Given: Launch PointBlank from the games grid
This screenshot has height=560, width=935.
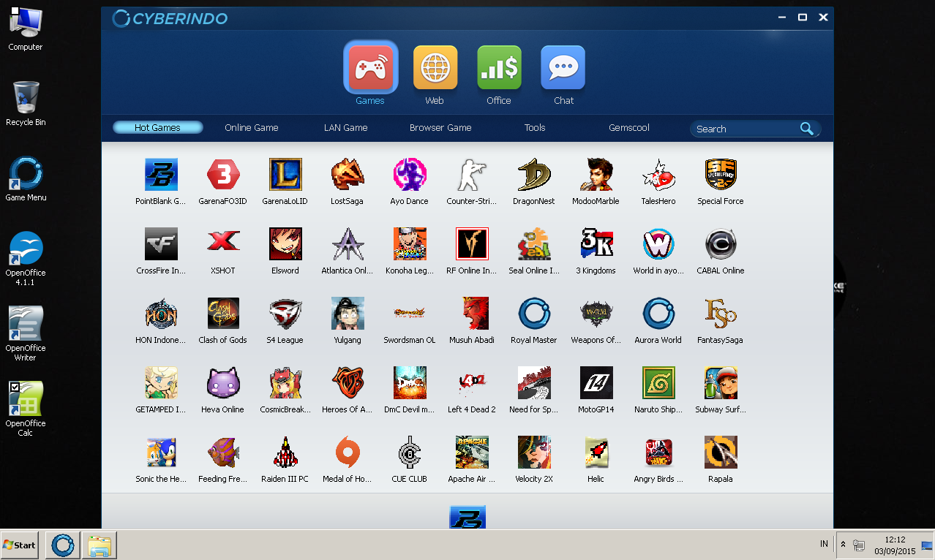Looking at the screenshot, I should [160, 174].
